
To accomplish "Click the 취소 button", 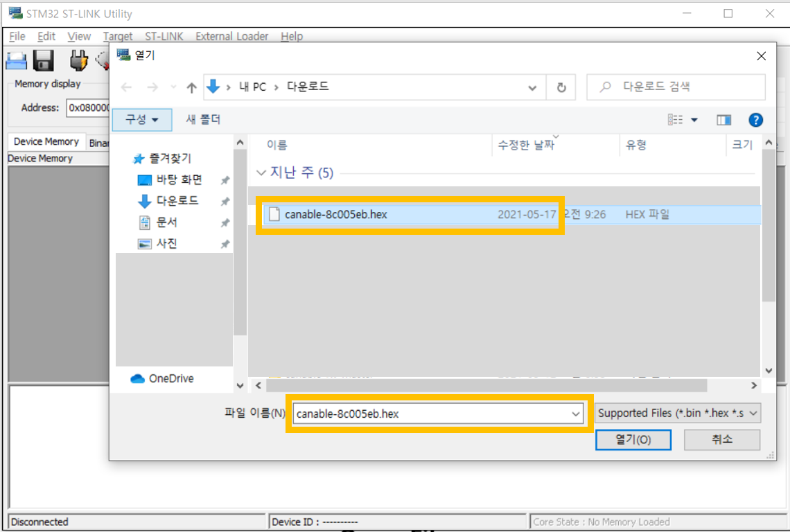I will tap(722, 439).
